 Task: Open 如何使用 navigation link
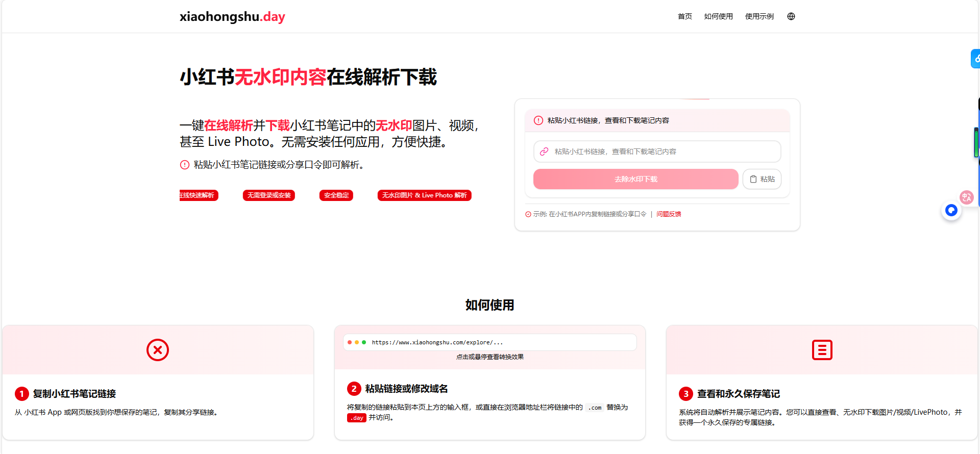pos(718,16)
